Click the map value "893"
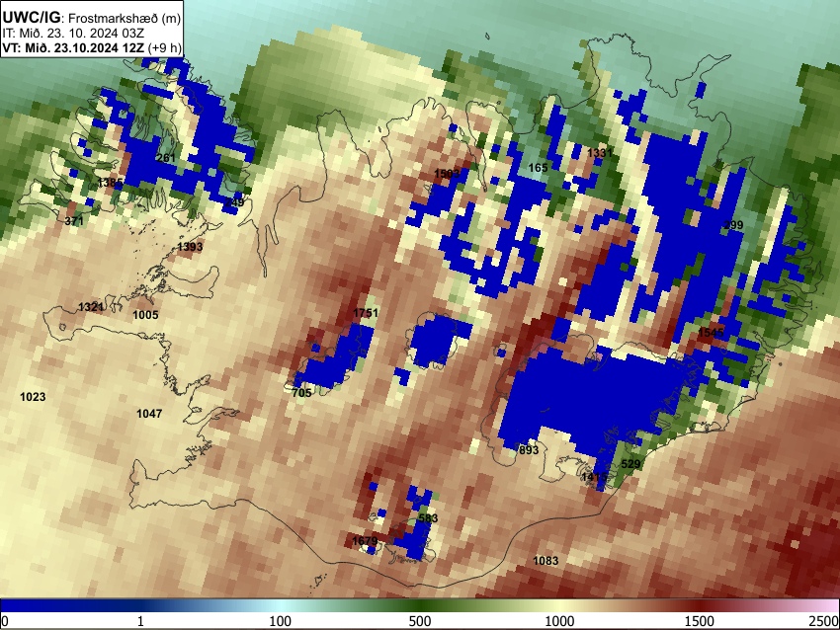The width and height of the screenshot is (840, 630). 529,450
